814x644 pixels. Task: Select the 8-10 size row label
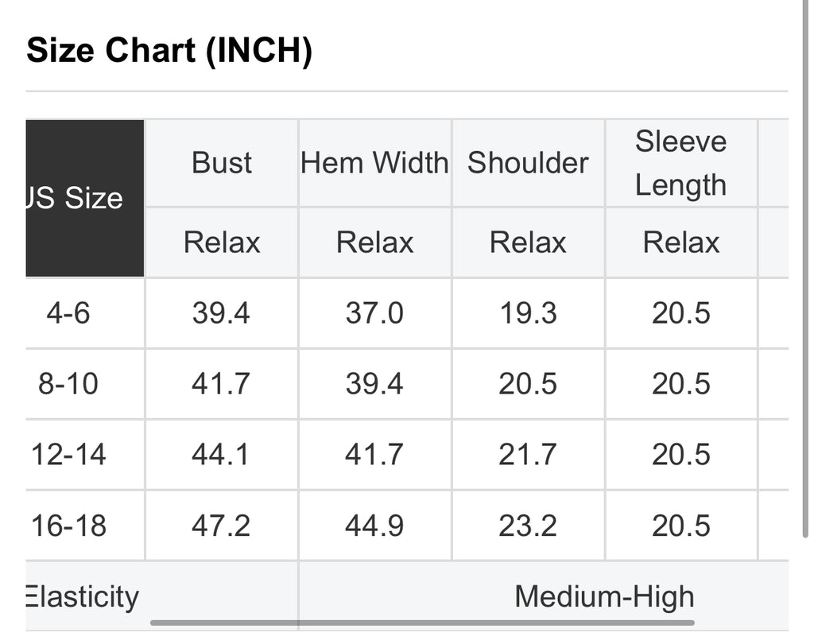tap(68, 384)
